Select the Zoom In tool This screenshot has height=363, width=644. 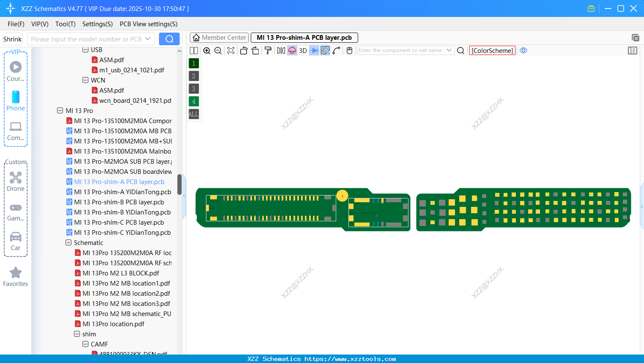(x=207, y=50)
